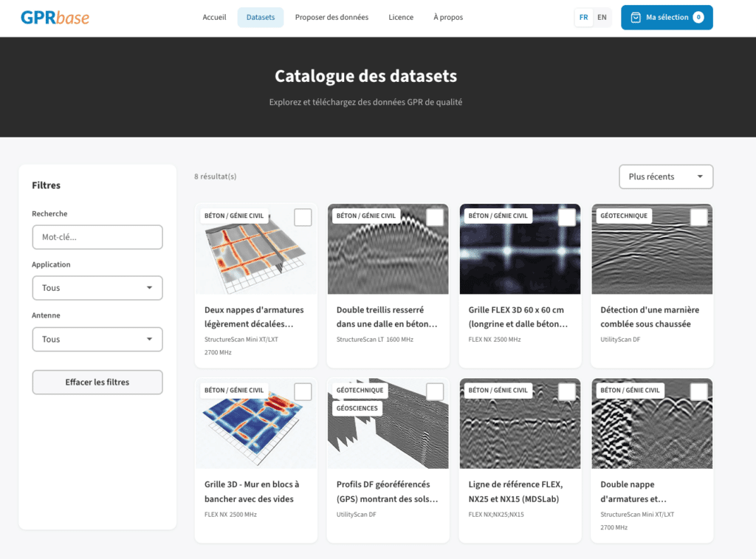Tick the checkbox on Deux nappes d'armatures card
This screenshot has width=756, height=559.
[x=303, y=217]
